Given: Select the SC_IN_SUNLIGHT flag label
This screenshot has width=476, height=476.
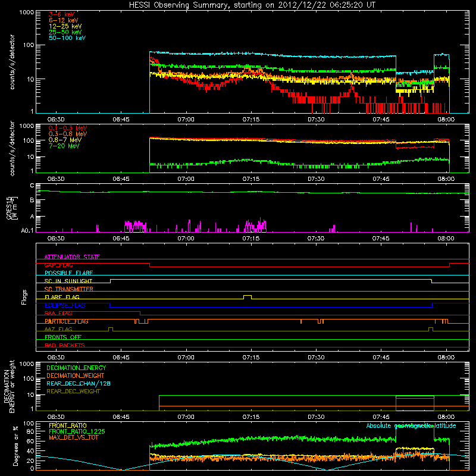Looking at the screenshot, I should [68, 281].
